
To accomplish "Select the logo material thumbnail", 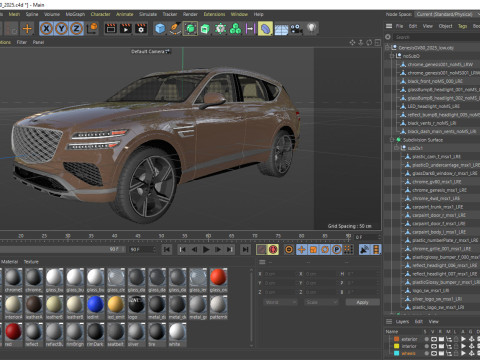I will coord(136,305).
